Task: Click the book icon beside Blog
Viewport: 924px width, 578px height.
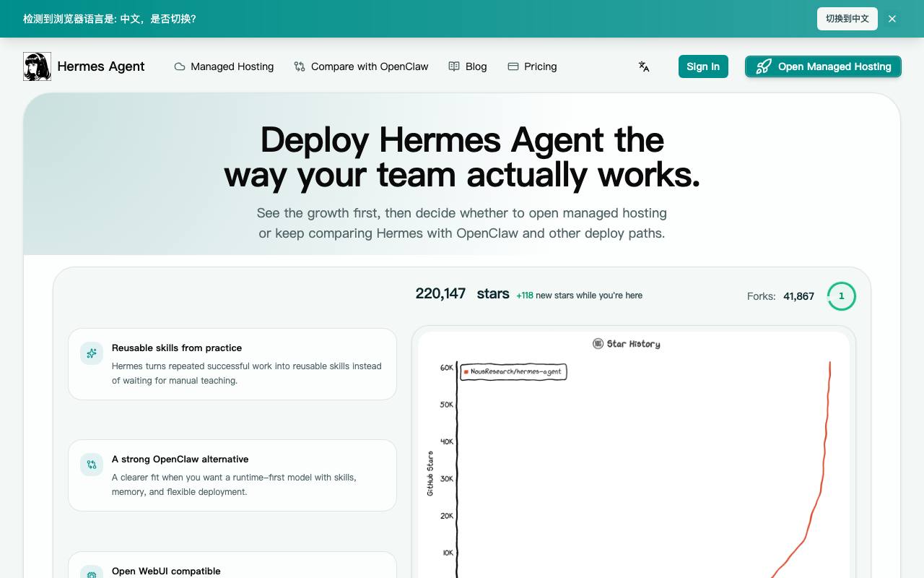Action: (x=454, y=66)
